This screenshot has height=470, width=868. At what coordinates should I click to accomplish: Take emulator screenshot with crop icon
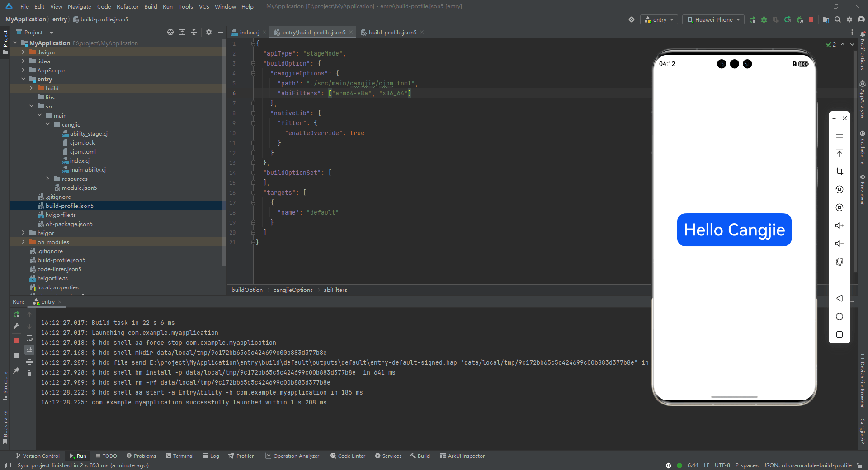pos(840,171)
